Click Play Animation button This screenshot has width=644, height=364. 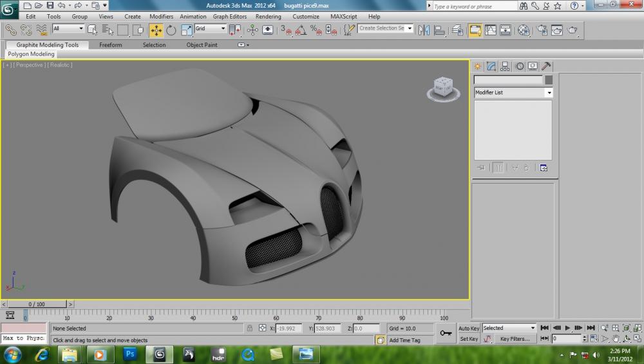567,328
